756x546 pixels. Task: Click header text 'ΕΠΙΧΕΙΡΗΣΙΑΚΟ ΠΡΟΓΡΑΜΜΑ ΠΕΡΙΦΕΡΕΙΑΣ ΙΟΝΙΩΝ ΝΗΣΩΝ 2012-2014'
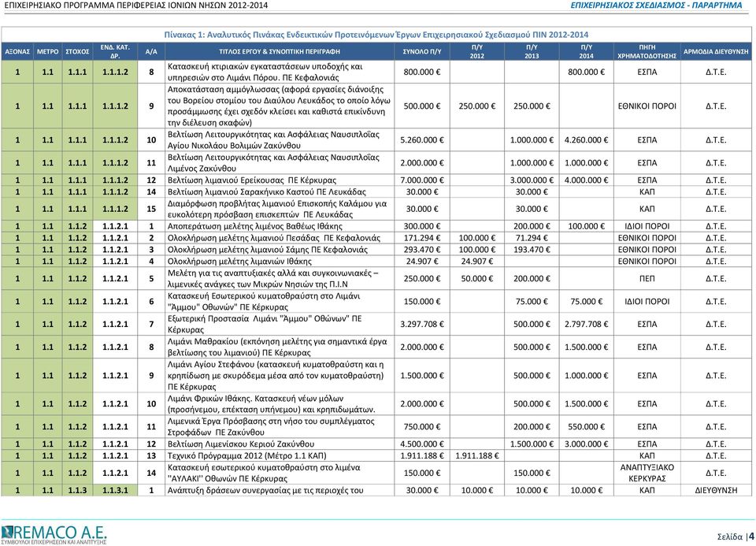coord(136,6)
